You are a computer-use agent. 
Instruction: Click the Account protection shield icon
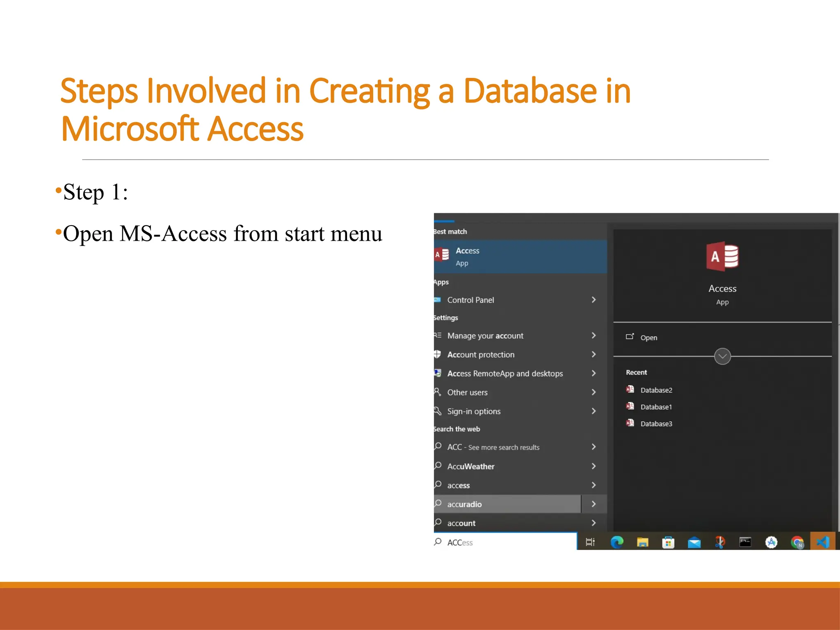437,354
